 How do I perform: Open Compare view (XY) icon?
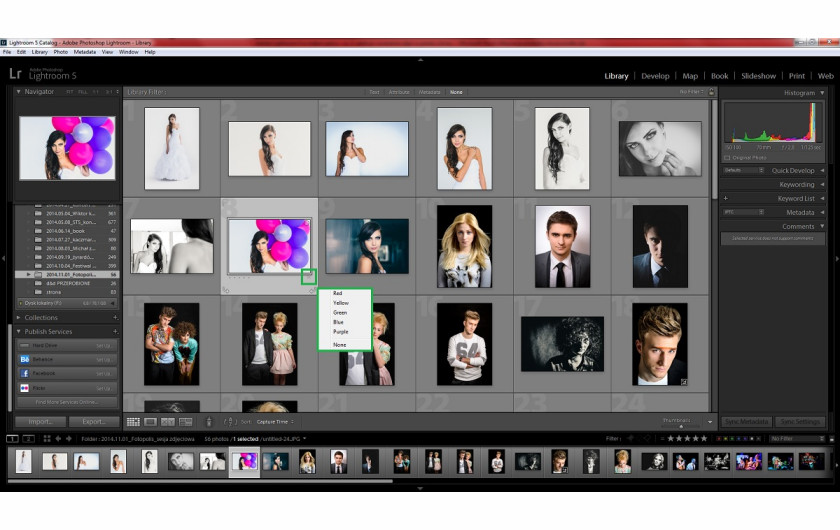(168, 422)
